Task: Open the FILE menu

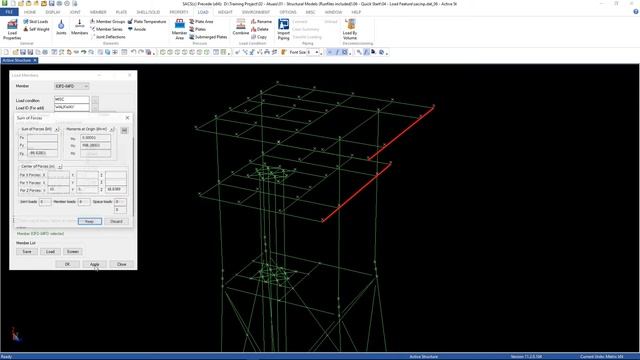Action: [x=9, y=12]
